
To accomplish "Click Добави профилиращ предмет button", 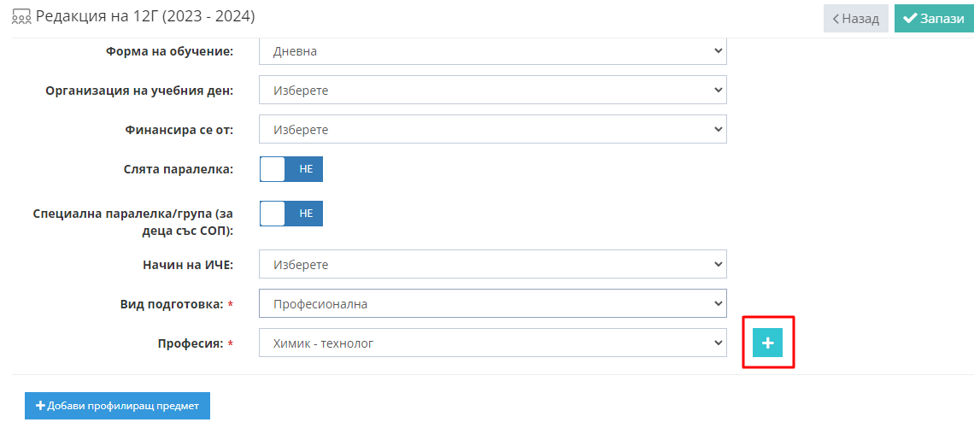I will [x=118, y=406].
